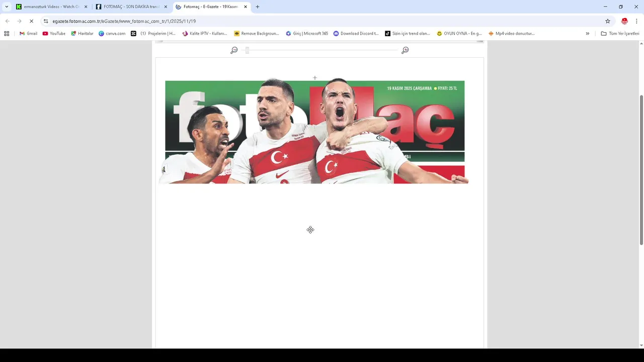The width and height of the screenshot is (644, 362).
Task: Open the OYUN OYNA bookmark
Action: (x=459, y=34)
